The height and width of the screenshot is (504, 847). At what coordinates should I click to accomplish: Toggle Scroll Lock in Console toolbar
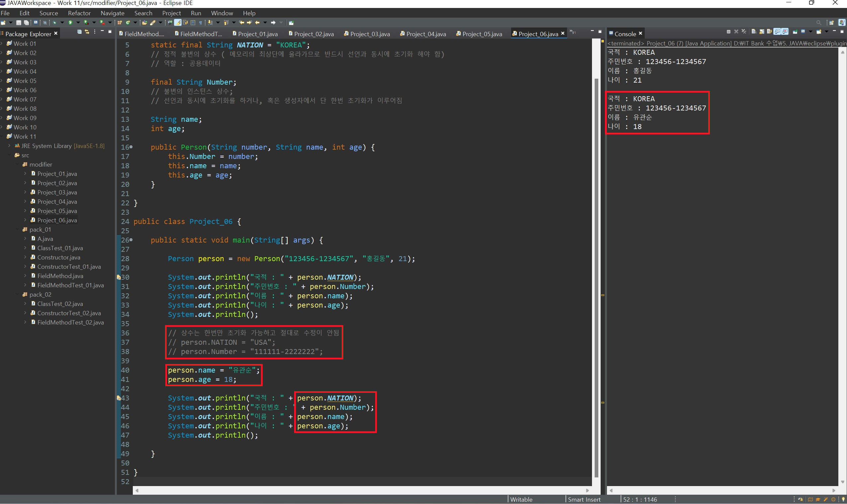pos(762,32)
